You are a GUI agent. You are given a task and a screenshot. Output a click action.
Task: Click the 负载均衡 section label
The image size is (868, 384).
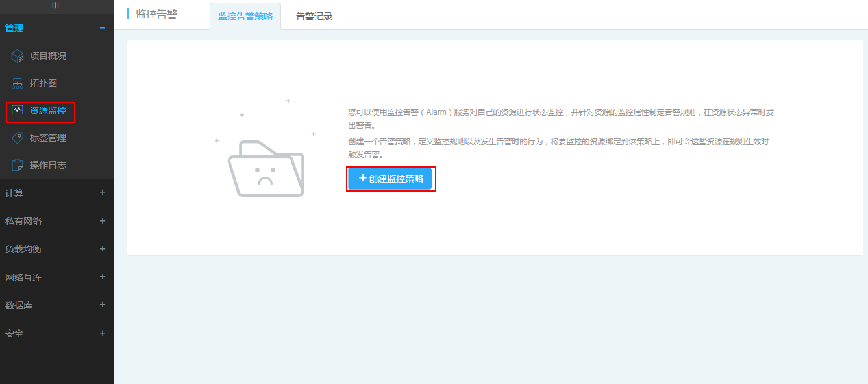23,249
